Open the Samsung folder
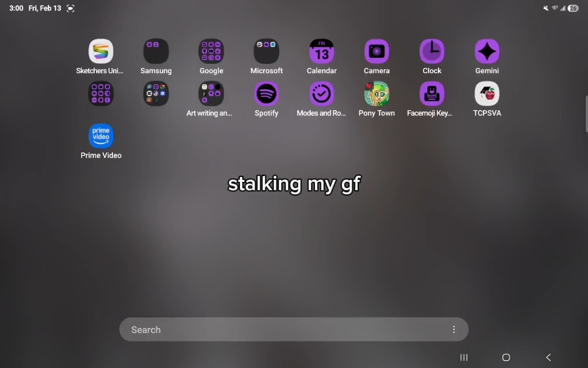588x368 pixels. (156, 51)
